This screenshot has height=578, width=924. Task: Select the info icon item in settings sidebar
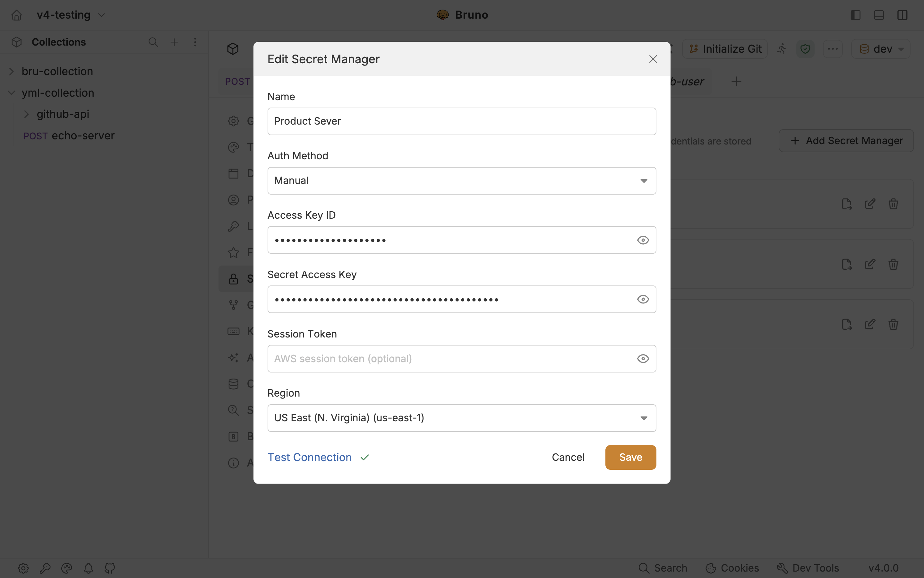[233, 463]
